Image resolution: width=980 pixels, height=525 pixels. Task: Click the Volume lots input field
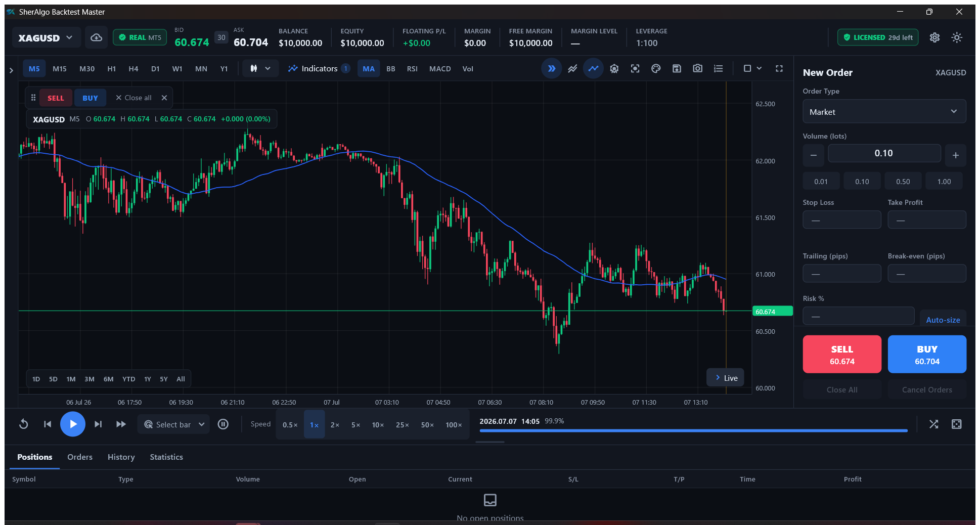(x=884, y=153)
